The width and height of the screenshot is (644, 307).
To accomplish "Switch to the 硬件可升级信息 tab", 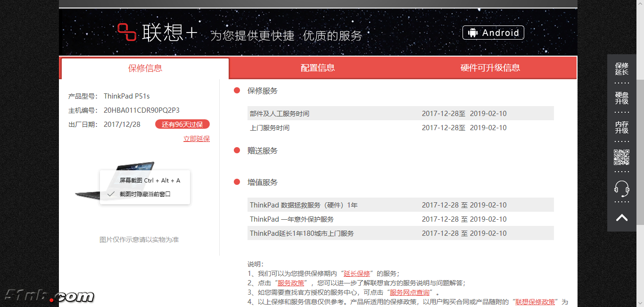I will [x=490, y=68].
